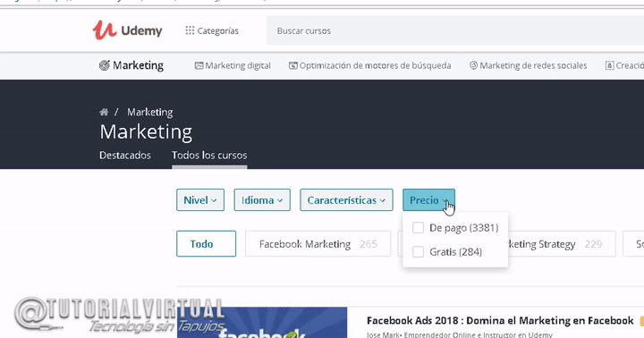The height and width of the screenshot is (338, 644).
Task: Click the Buscar cursos search field
Action: click(x=455, y=30)
